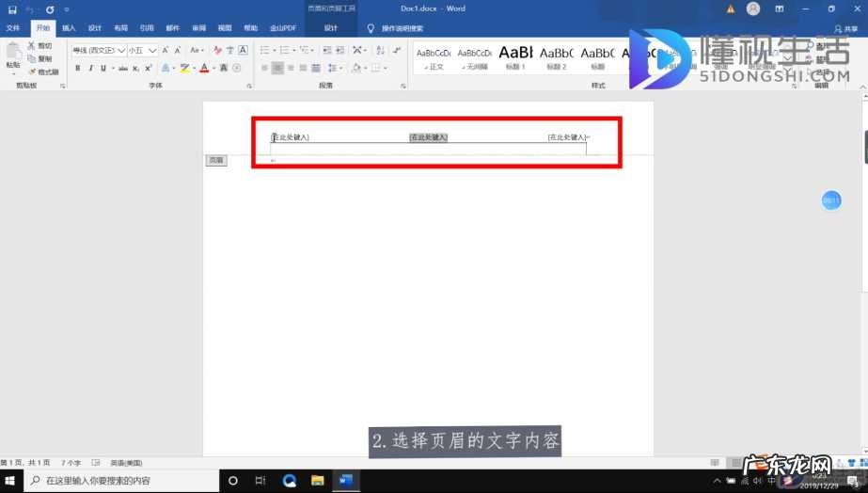Click the Enclose Characters icon

[237, 68]
